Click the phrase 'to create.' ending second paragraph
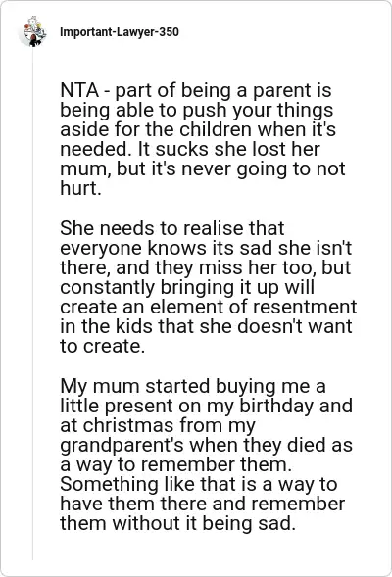This screenshot has width=392, height=577. [102, 346]
